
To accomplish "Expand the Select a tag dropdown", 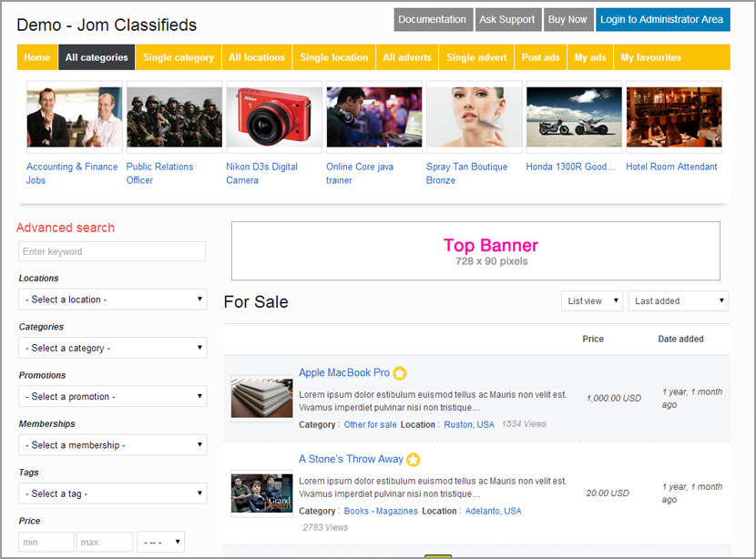I will point(112,493).
